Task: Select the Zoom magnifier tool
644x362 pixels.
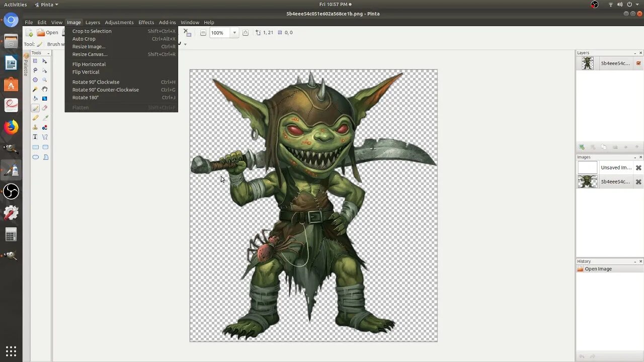Action: click(45, 80)
